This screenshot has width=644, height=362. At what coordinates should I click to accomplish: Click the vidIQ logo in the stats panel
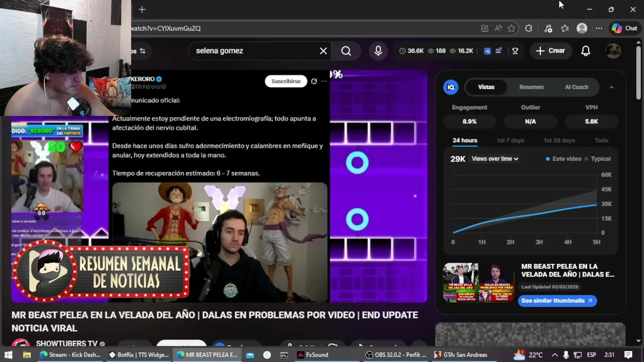click(451, 87)
